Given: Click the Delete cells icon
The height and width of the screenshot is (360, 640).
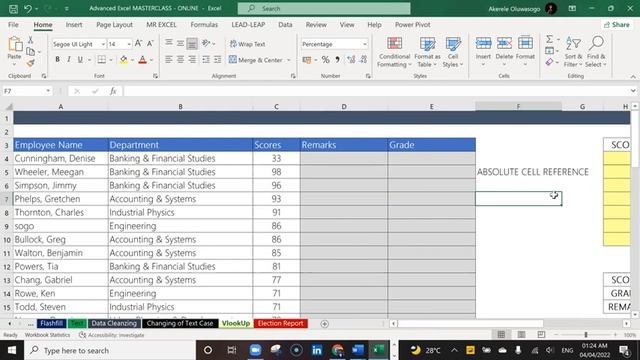Looking at the screenshot, I should tap(504, 44).
